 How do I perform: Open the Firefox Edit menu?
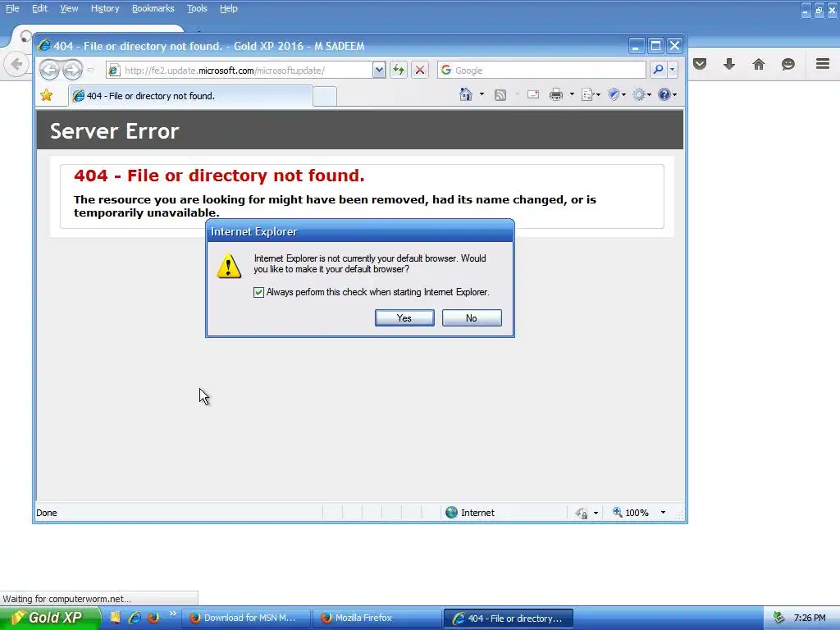point(39,8)
